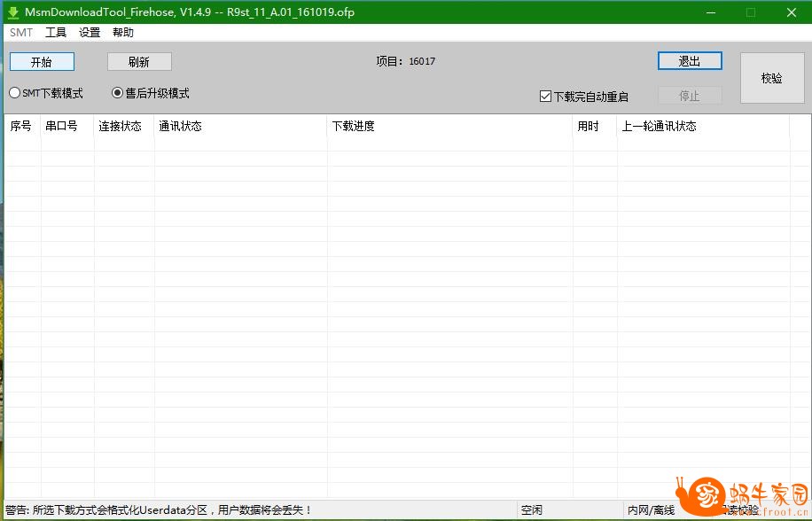The height and width of the screenshot is (521, 812).
Task: Click the 项目: 16017 label
Action: (405, 61)
